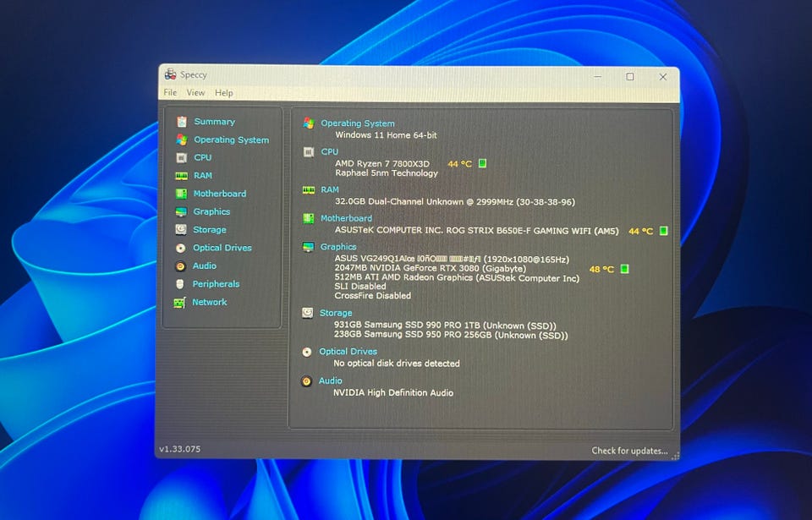Click the motherboard temperature indicator
Image resolution: width=812 pixels, height=520 pixels.
click(664, 231)
